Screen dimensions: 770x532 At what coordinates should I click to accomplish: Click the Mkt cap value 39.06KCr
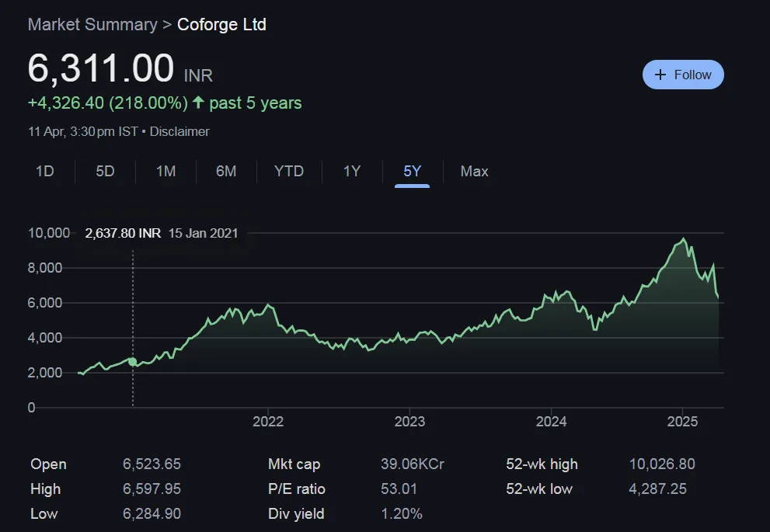413,464
